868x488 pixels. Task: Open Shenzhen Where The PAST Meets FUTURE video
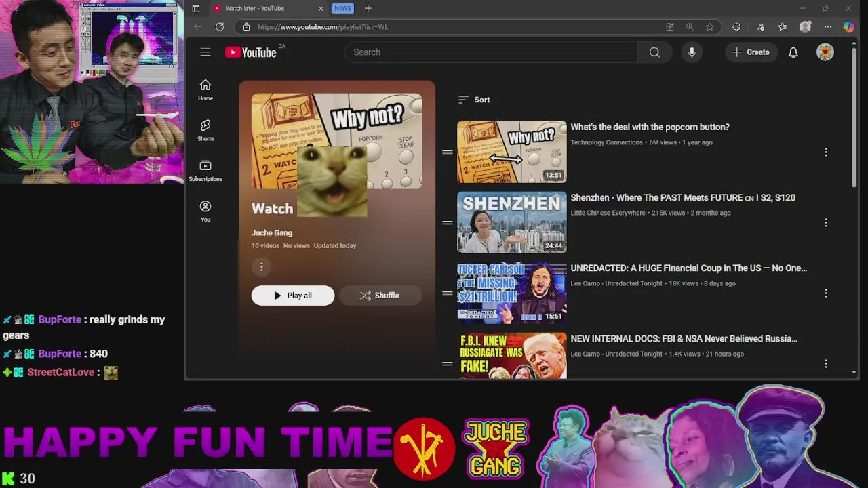(683, 198)
